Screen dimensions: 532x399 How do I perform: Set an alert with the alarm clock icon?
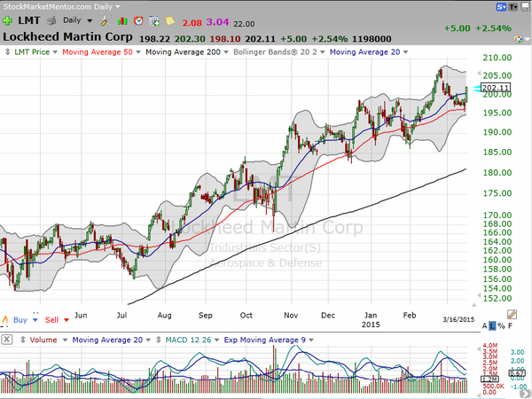138,21
